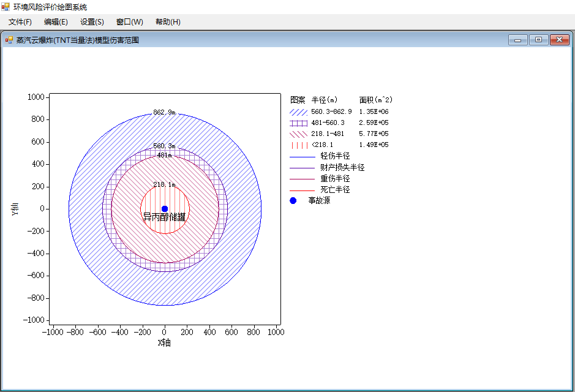Click the red line sample for 死亡半径

[x=302, y=190]
